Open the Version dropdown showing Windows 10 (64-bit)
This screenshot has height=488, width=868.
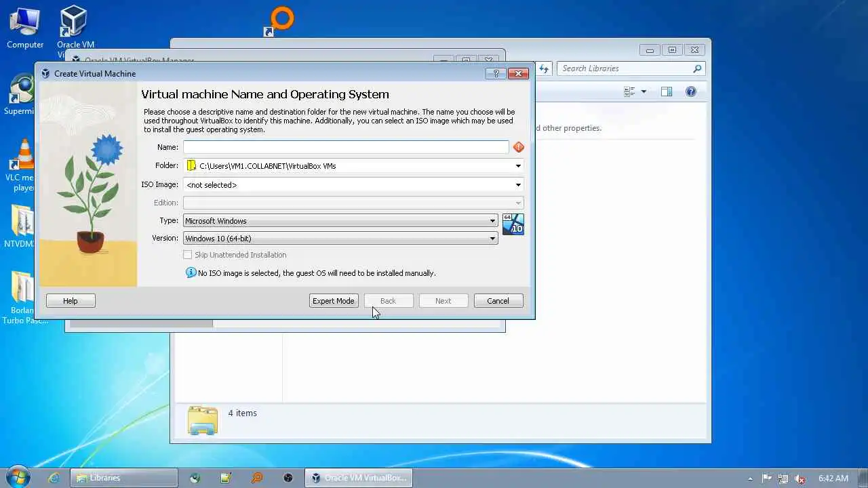(340, 239)
